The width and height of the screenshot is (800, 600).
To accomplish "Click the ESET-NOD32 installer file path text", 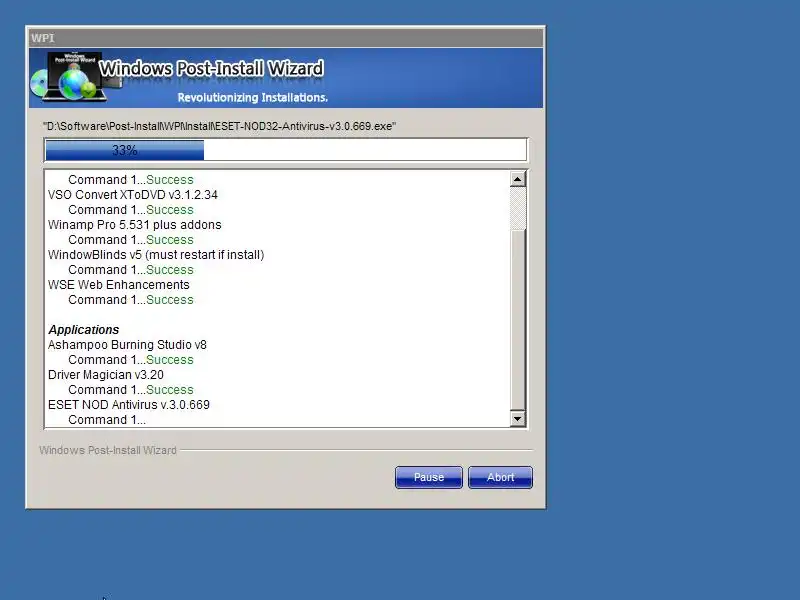I will (219, 126).
